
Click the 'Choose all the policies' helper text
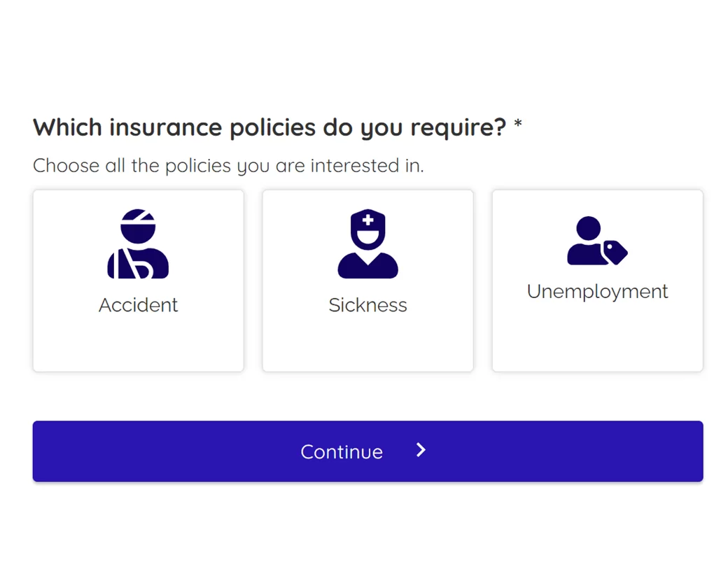coord(228,166)
